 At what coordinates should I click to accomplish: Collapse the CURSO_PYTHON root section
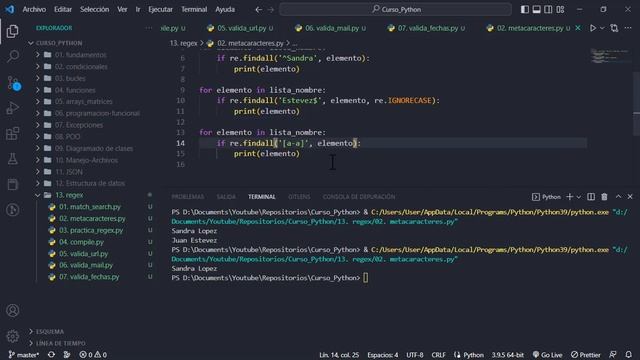point(59,43)
